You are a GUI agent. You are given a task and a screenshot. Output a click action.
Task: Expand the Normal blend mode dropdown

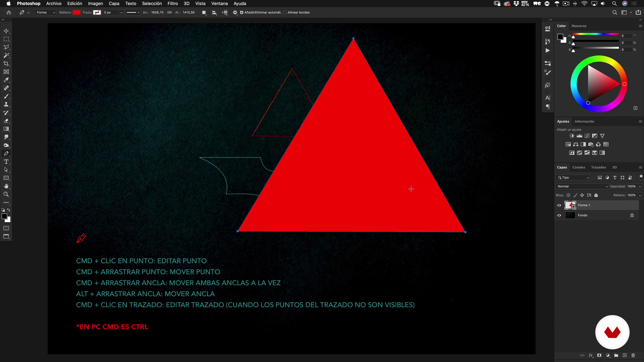[x=582, y=186]
